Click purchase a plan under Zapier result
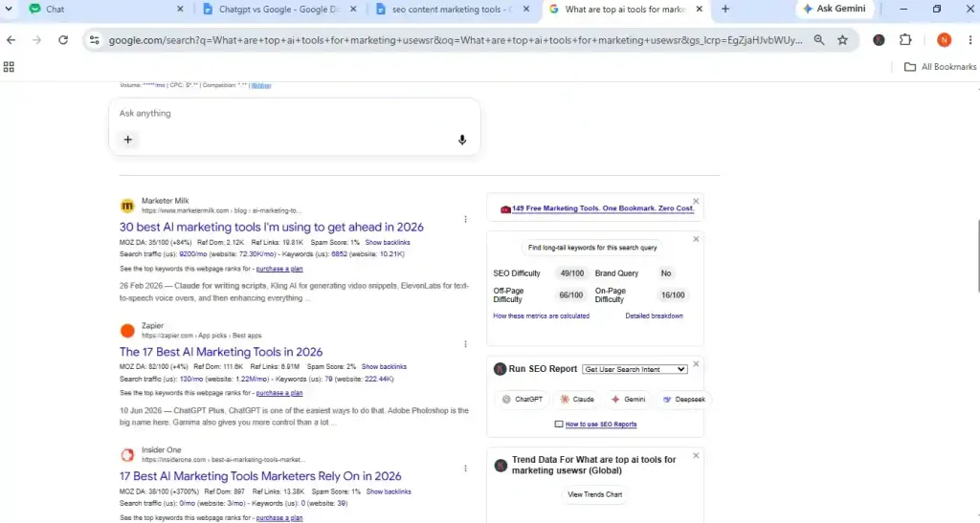980x523 pixels. [x=279, y=393]
